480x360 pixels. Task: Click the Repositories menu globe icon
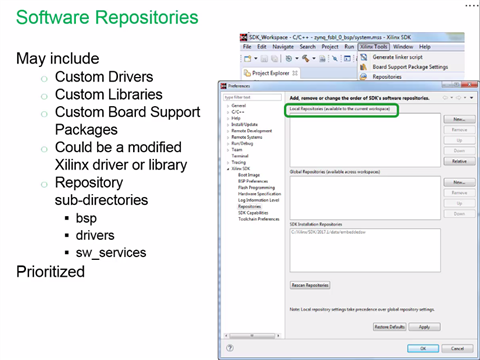click(x=364, y=77)
